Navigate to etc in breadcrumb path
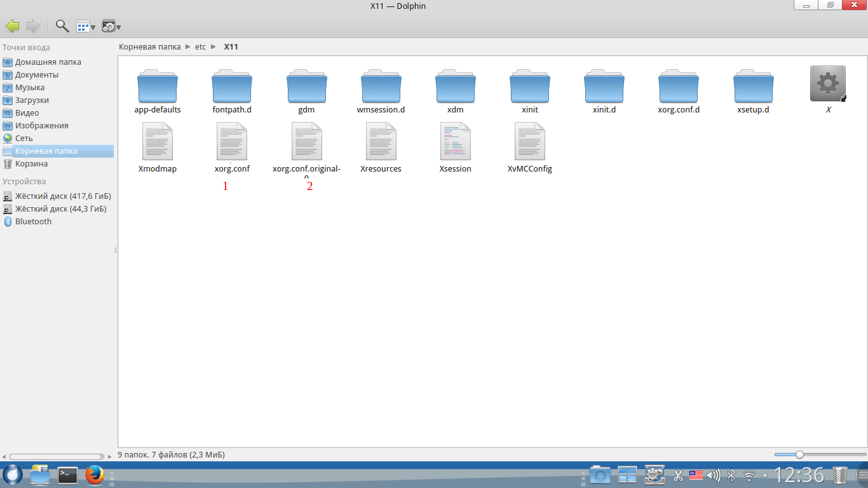Image resolution: width=868 pixels, height=488 pixels. [x=200, y=47]
